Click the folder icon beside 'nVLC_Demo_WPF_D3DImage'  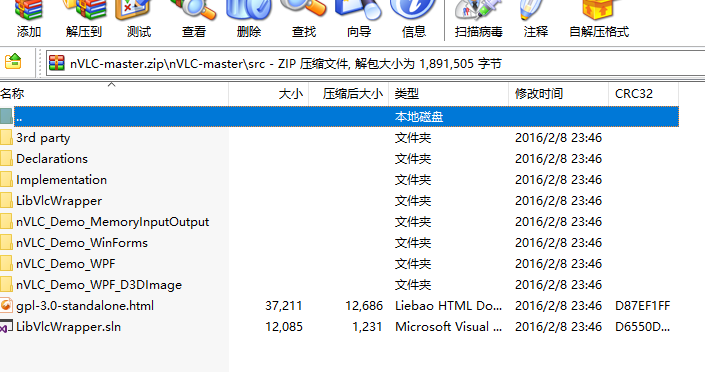pyautogui.click(x=6, y=284)
